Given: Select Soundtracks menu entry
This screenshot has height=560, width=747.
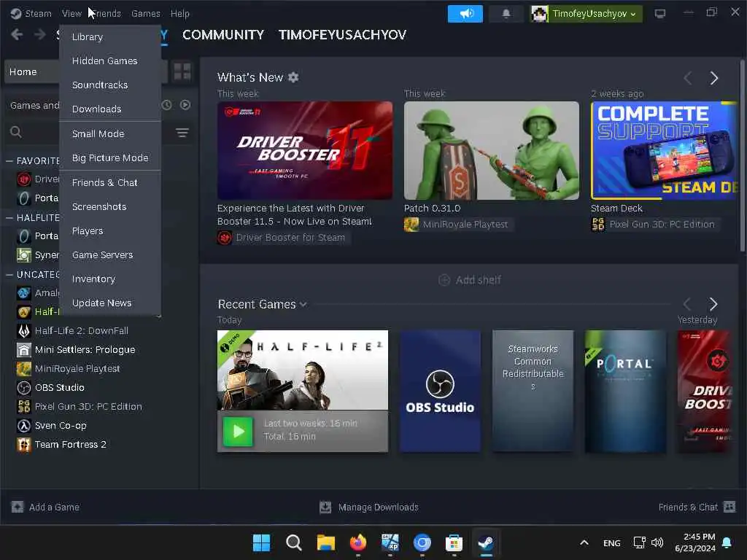Looking at the screenshot, I should click(x=110, y=85).
